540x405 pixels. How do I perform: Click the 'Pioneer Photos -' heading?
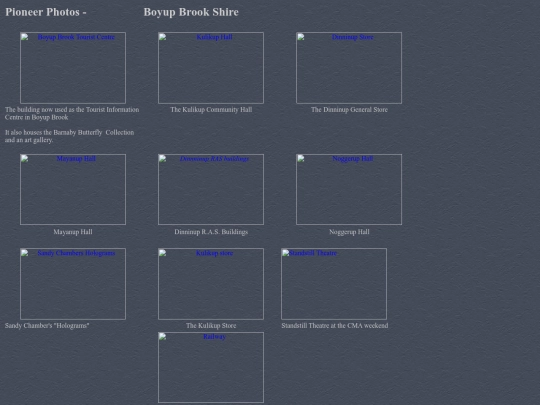pos(46,12)
